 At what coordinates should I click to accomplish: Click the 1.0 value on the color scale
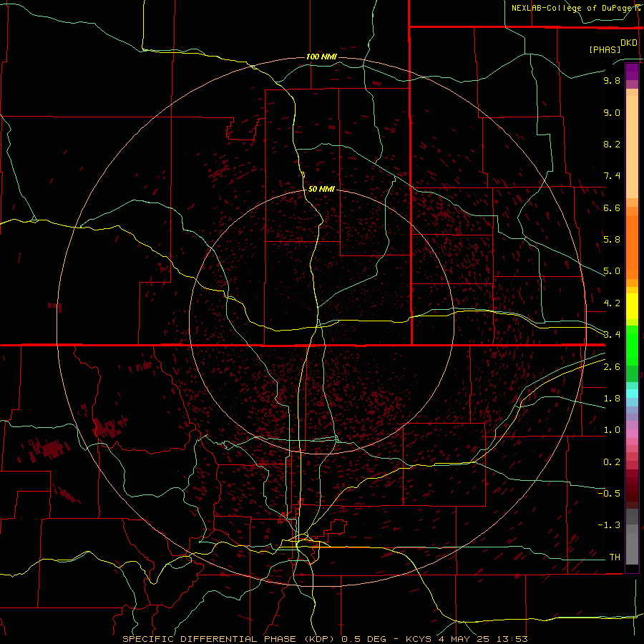click(612, 430)
